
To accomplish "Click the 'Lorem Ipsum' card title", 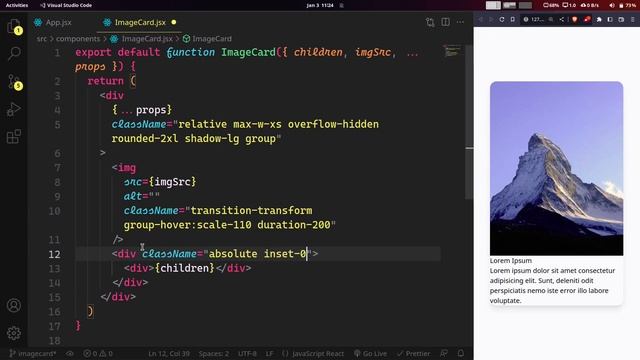I will coord(511,260).
